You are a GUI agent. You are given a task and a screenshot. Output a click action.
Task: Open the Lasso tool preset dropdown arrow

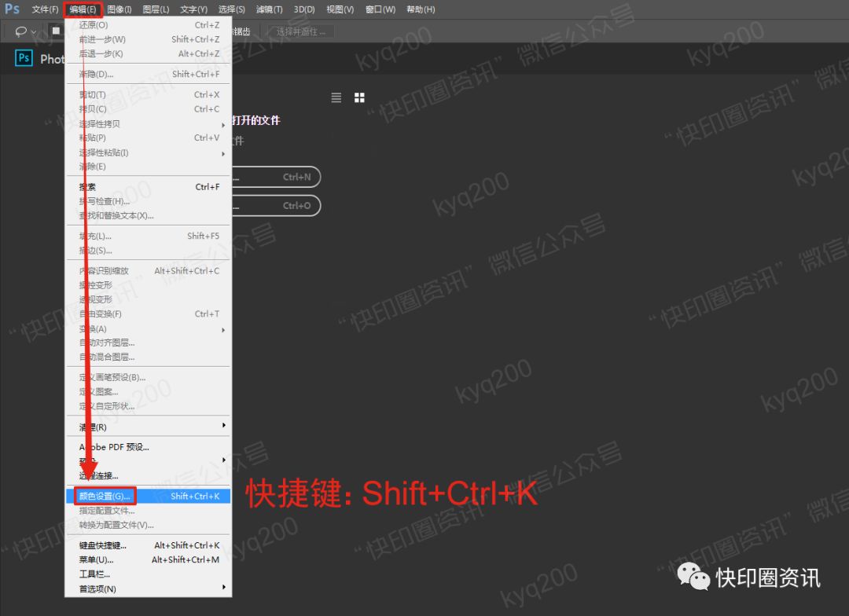pos(34,32)
